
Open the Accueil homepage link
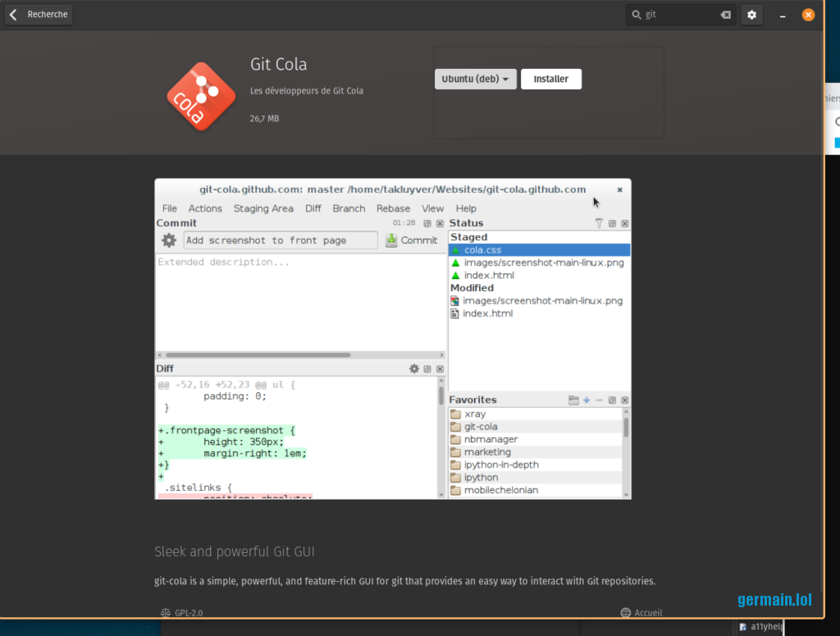point(641,613)
